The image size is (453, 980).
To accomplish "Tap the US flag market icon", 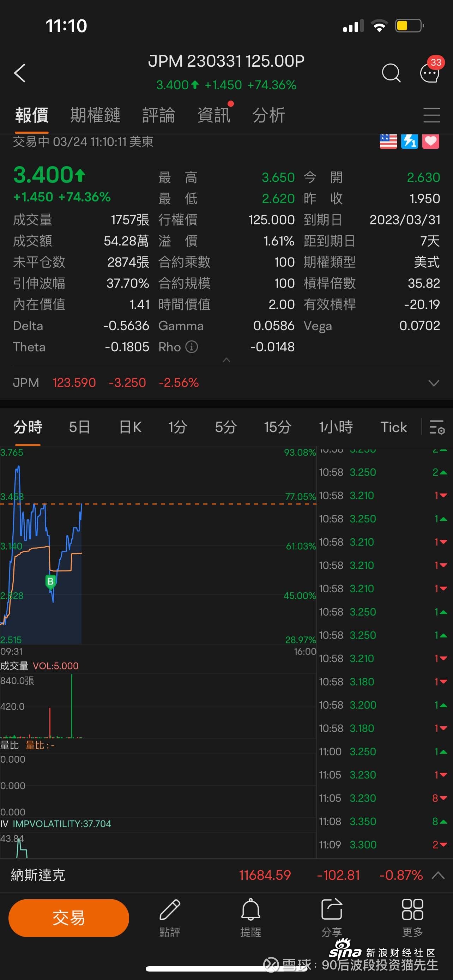I will [388, 141].
